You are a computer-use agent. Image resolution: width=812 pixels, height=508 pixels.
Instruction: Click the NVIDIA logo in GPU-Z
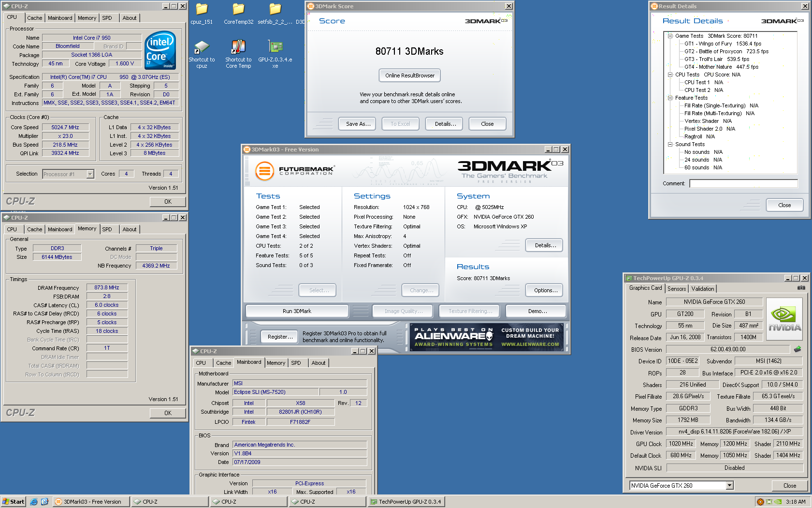click(784, 318)
